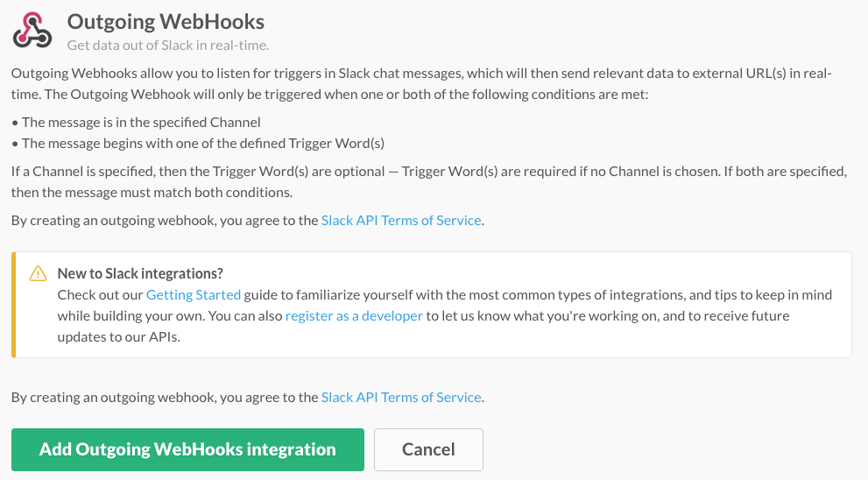Click the 'message is in the specified Channel' bullet

click(136, 123)
